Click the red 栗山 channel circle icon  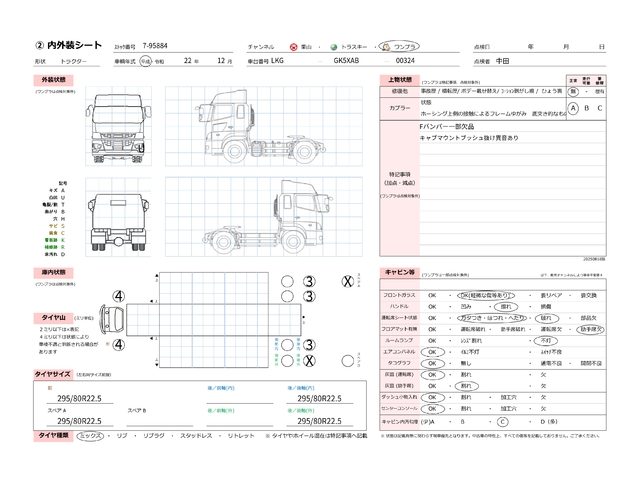click(x=293, y=46)
